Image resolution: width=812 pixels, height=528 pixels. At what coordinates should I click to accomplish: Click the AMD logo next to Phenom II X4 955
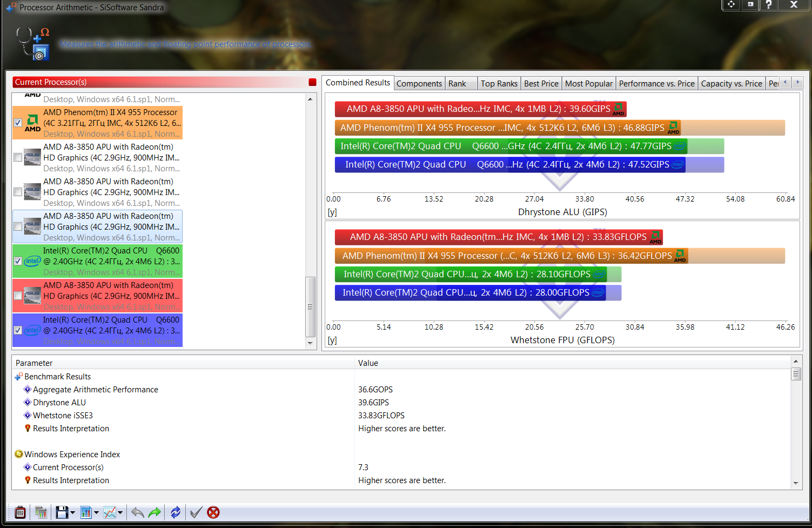click(32, 123)
